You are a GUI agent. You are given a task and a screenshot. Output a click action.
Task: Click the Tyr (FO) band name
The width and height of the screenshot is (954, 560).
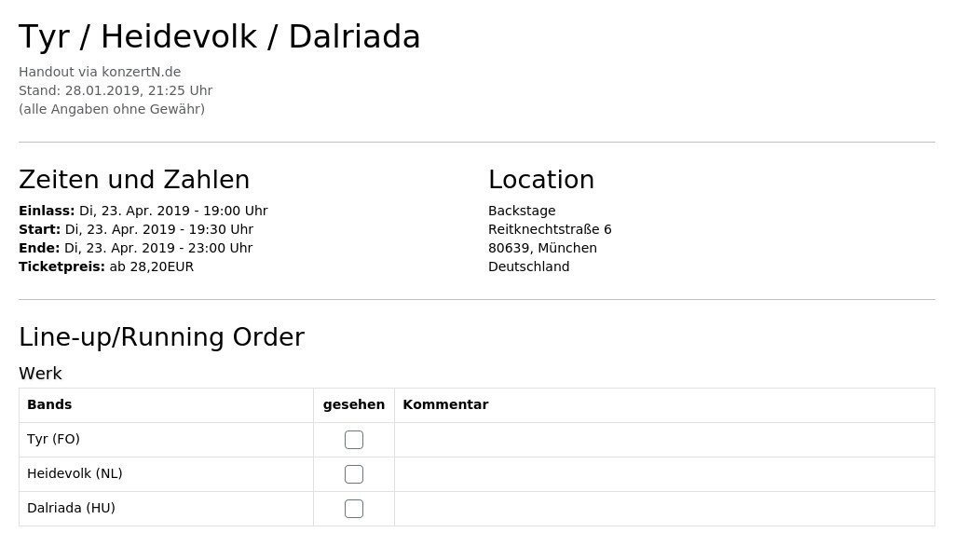[53, 439]
